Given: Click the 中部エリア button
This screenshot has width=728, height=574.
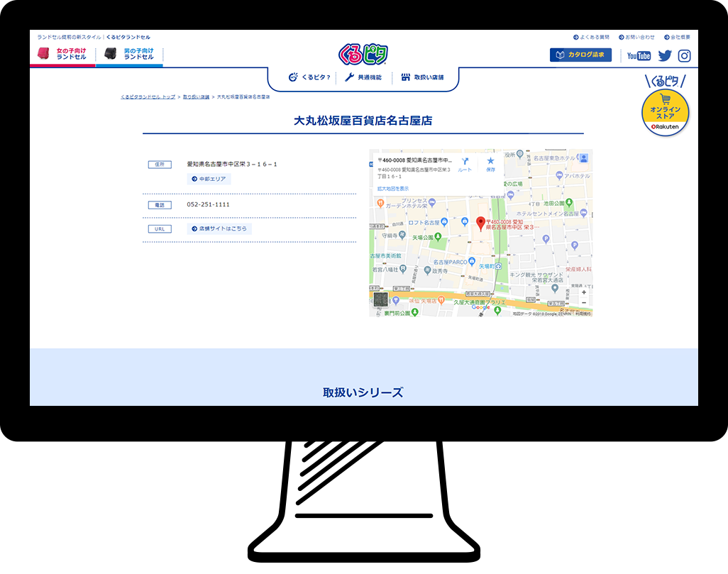Looking at the screenshot, I should (x=209, y=179).
